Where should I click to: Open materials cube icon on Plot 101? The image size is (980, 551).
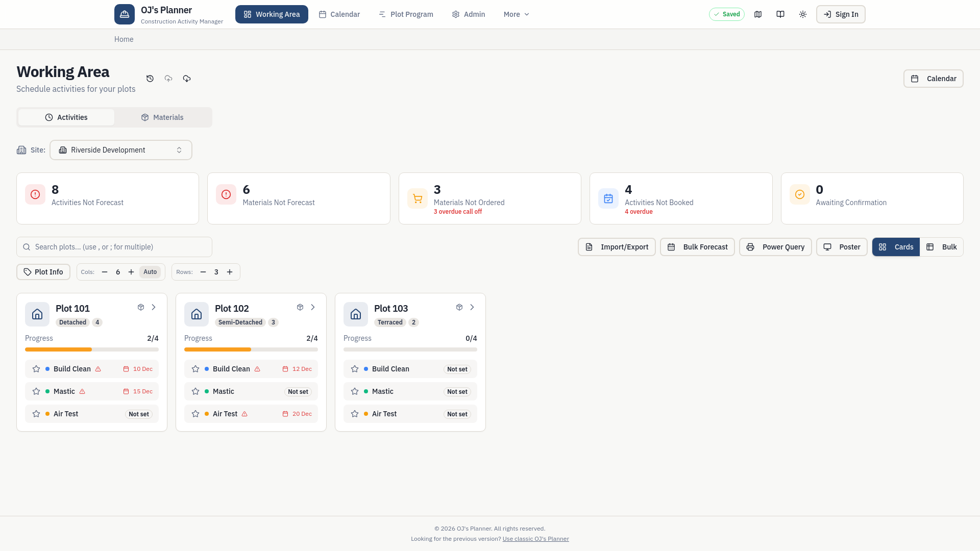click(141, 307)
